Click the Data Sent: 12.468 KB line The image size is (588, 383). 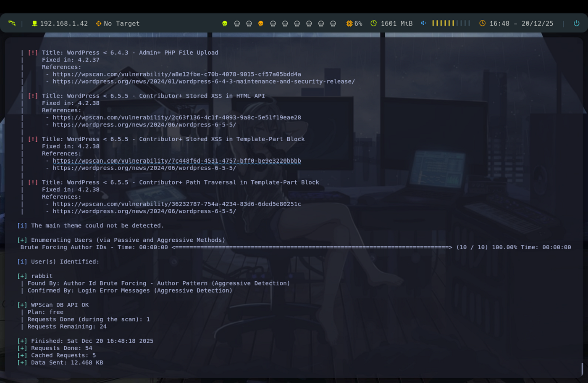pos(60,363)
